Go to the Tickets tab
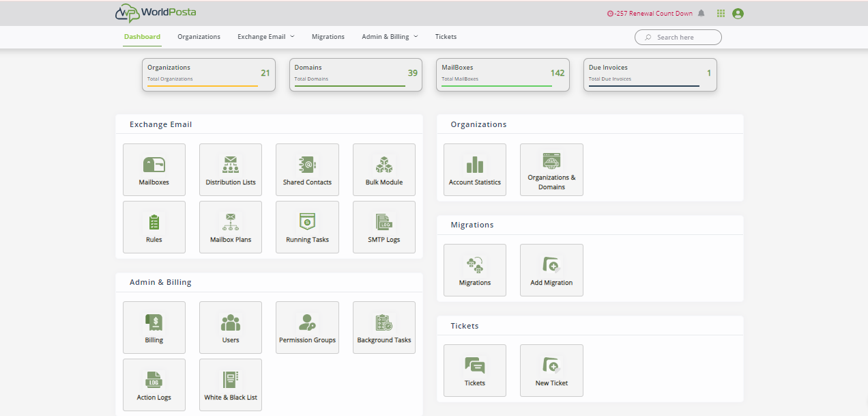 click(446, 37)
